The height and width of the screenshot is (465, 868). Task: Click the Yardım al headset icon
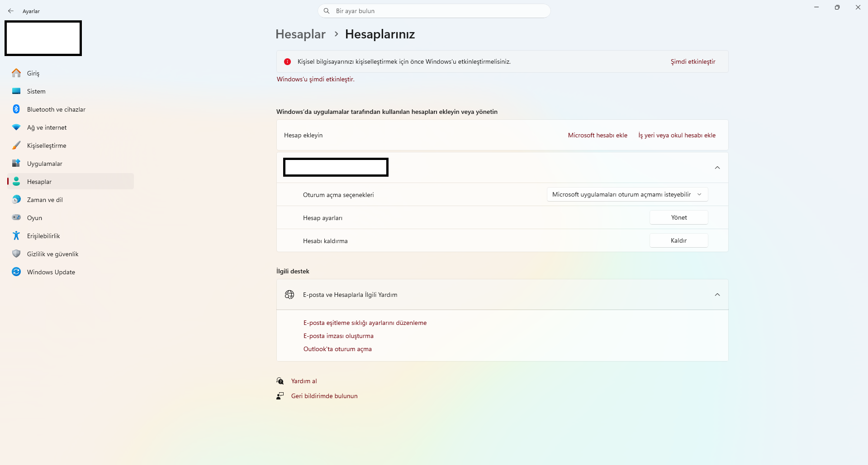(x=280, y=381)
